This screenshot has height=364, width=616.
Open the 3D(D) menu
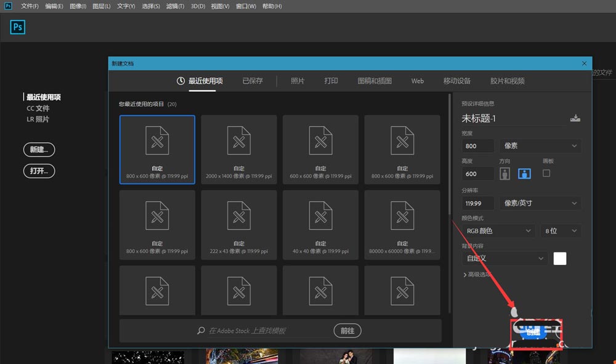[198, 6]
